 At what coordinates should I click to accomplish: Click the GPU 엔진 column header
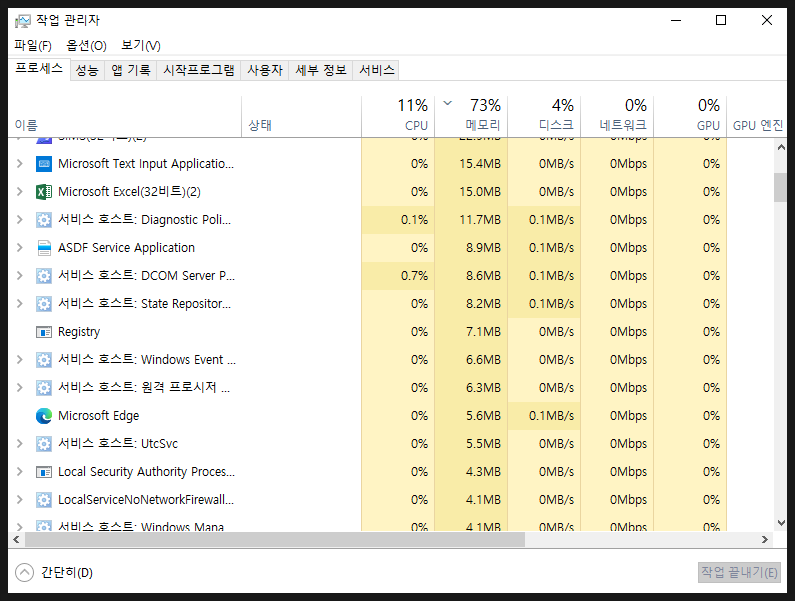coord(757,117)
